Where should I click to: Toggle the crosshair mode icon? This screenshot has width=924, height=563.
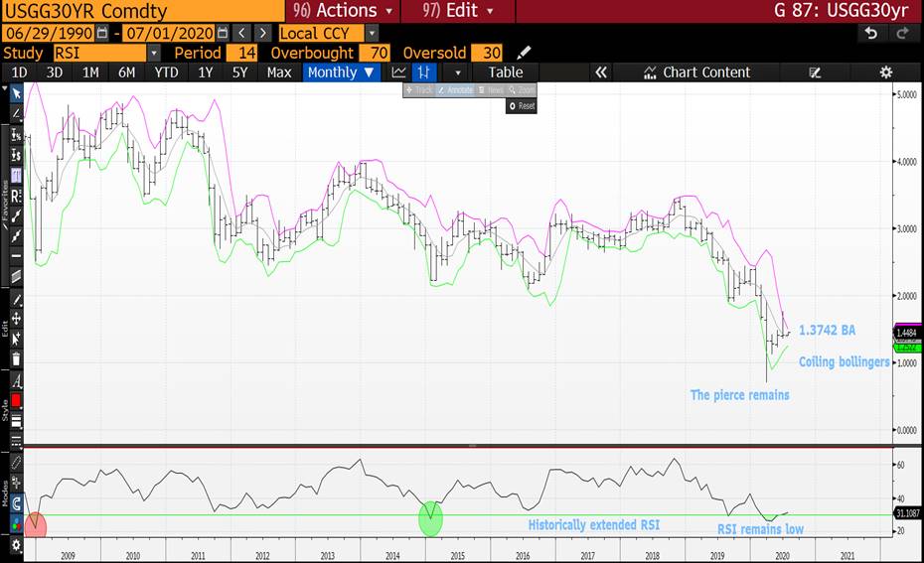point(17,483)
